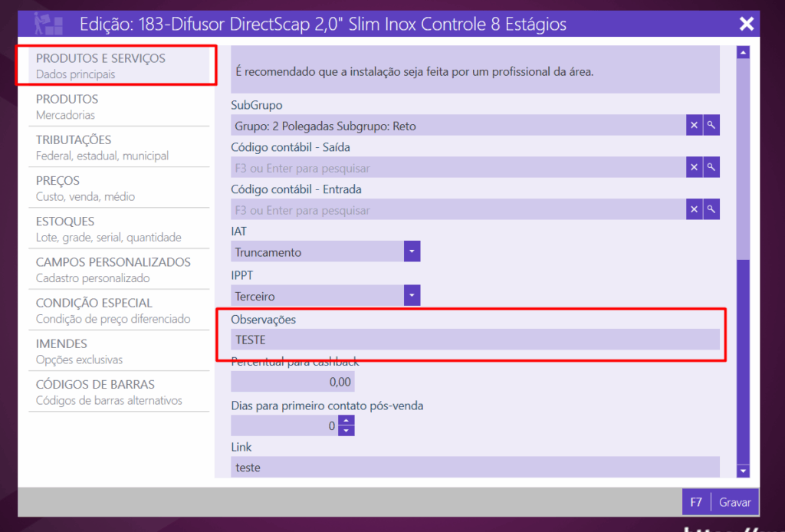Open Códigos de Barras section
The height and width of the screenshot is (532, 785).
tap(119, 392)
